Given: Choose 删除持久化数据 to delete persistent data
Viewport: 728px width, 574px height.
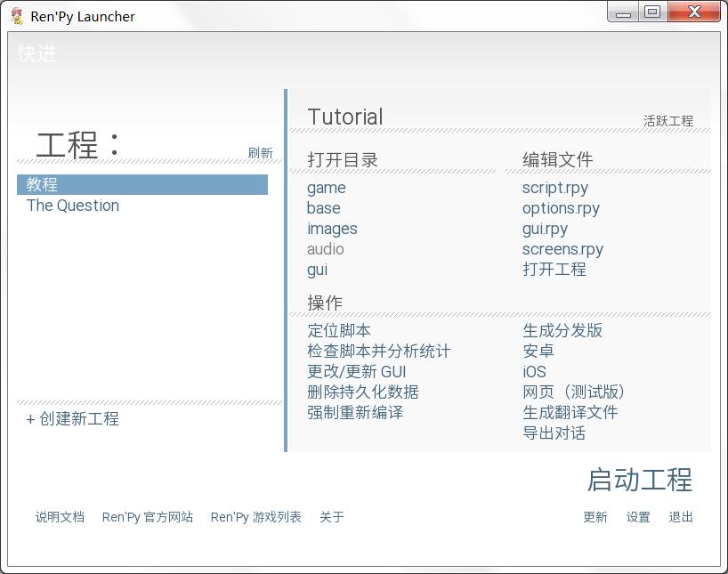Looking at the screenshot, I should 362,392.
